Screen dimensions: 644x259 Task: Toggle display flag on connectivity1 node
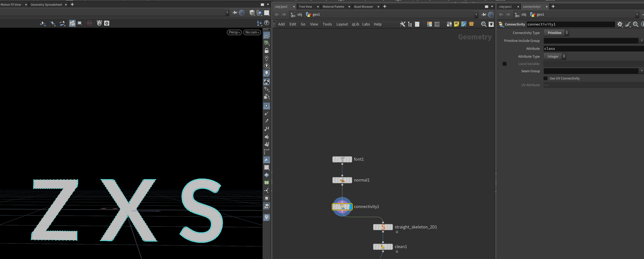point(350,207)
